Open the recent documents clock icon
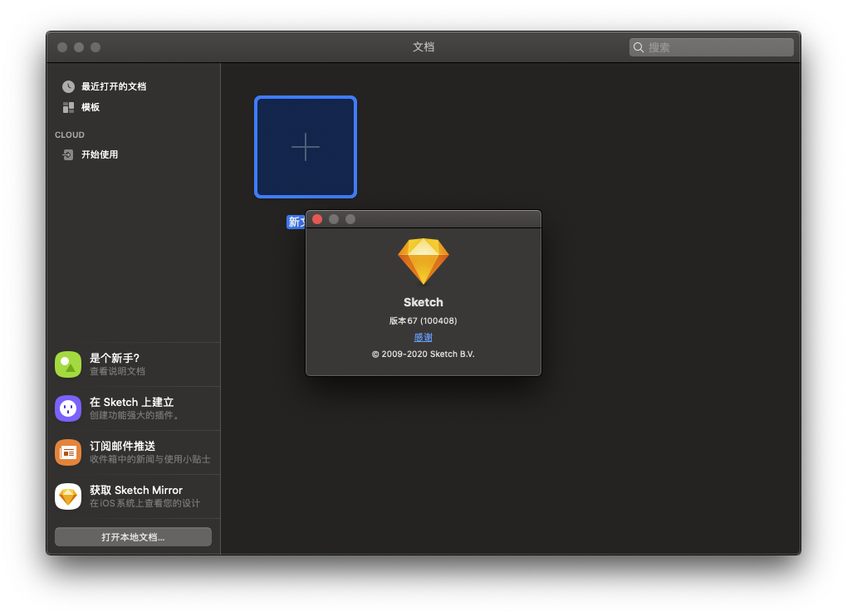The width and height of the screenshot is (847, 616). [x=68, y=86]
